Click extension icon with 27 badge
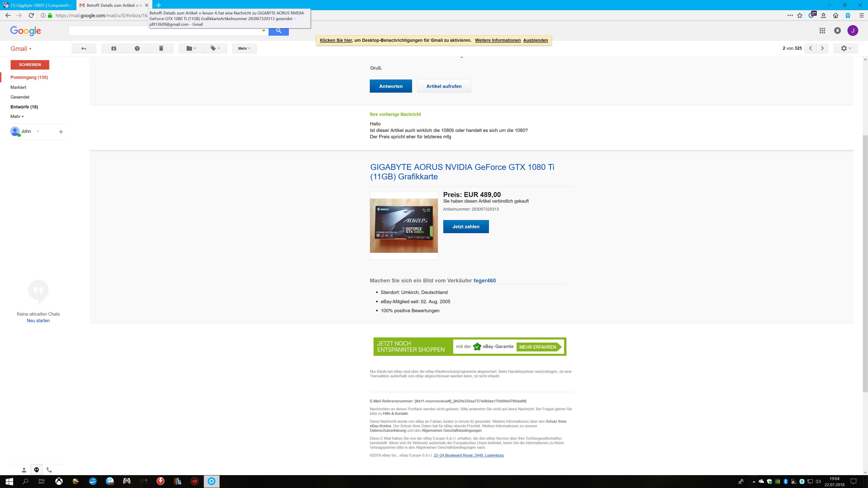Viewport: 868px width, 488px height. (x=812, y=15)
